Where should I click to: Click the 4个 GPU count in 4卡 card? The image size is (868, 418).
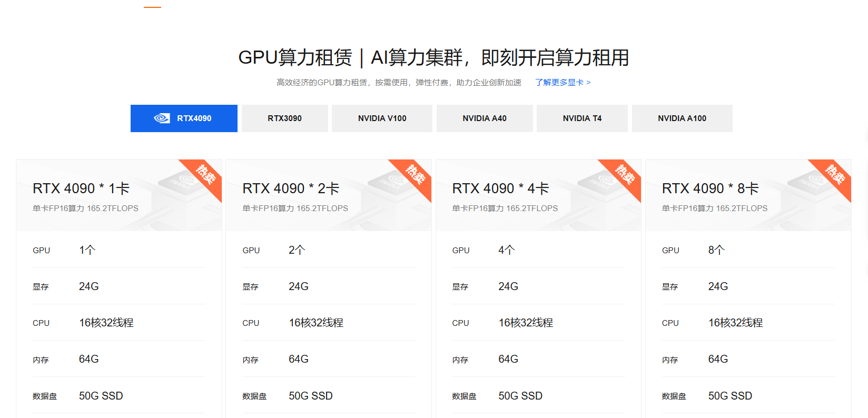click(506, 250)
